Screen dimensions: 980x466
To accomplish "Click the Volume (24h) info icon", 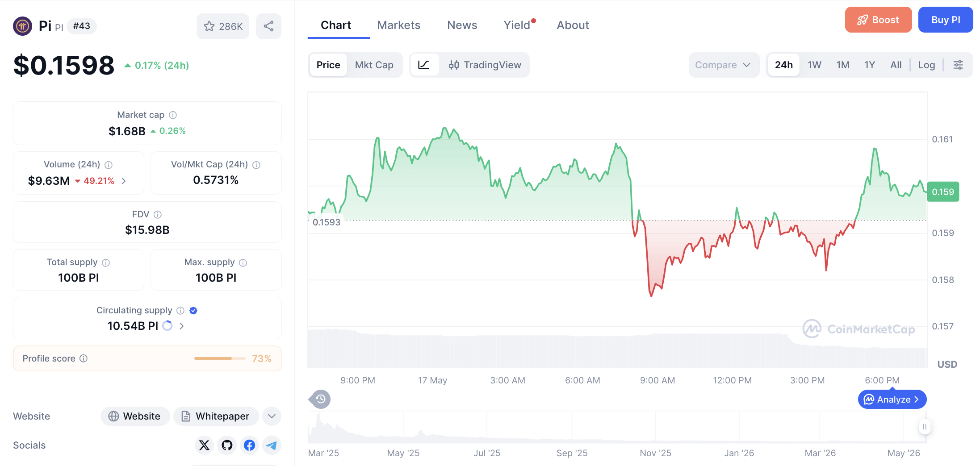I will pos(109,165).
